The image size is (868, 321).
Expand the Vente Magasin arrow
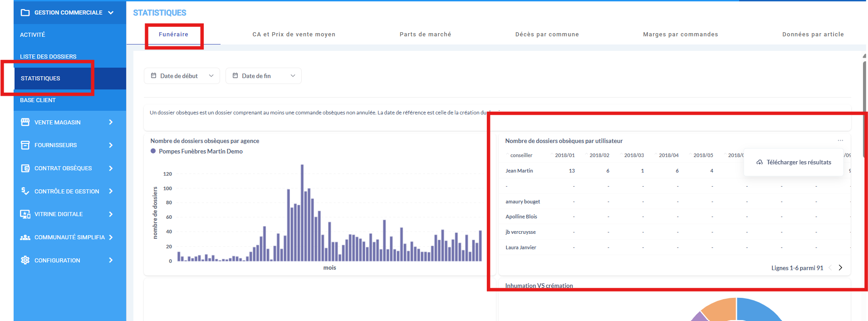pyautogui.click(x=111, y=122)
